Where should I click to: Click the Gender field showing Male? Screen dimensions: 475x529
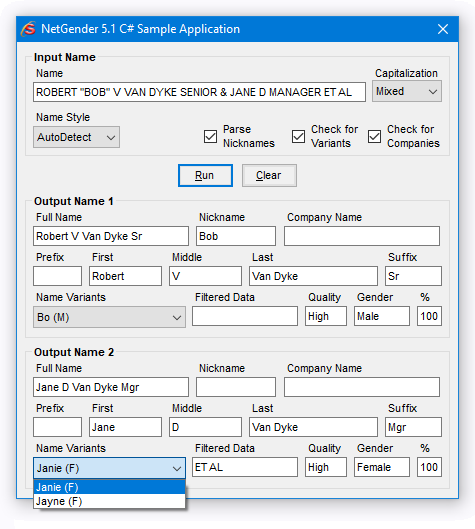382,316
